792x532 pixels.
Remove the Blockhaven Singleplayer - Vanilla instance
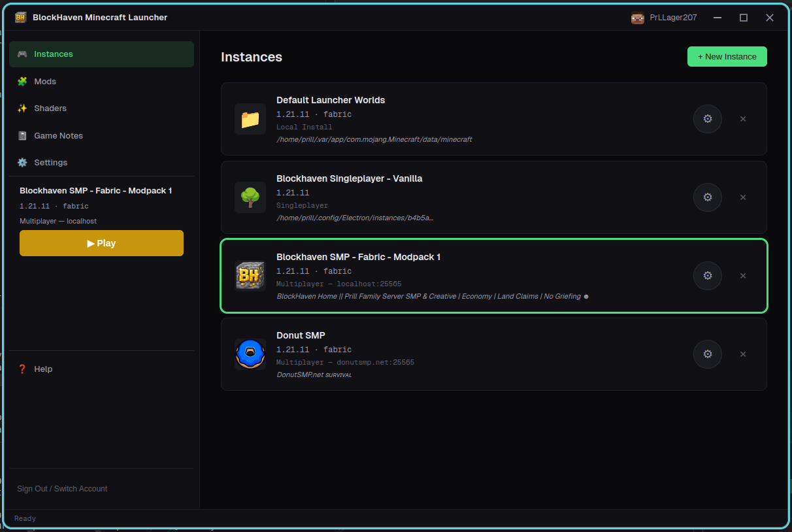pyautogui.click(x=743, y=197)
